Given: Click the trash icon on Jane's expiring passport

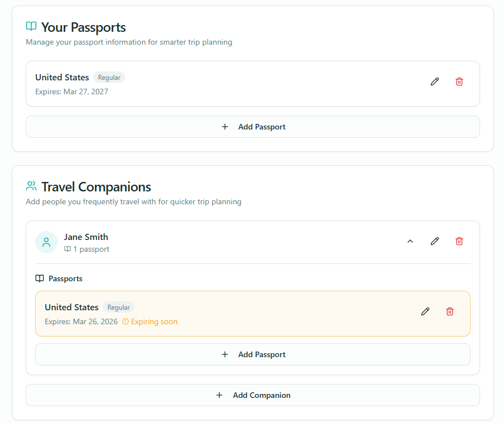Looking at the screenshot, I should click(x=450, y=311).
